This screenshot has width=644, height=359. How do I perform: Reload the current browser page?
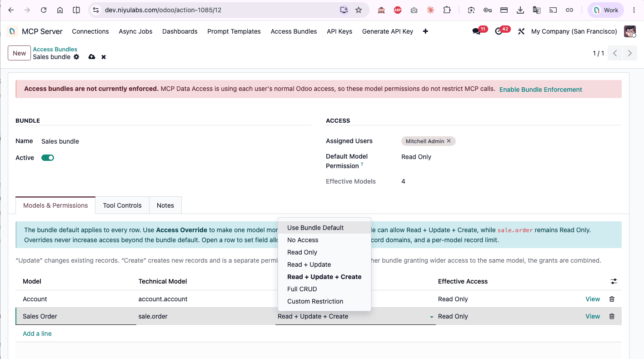[44, 10]
